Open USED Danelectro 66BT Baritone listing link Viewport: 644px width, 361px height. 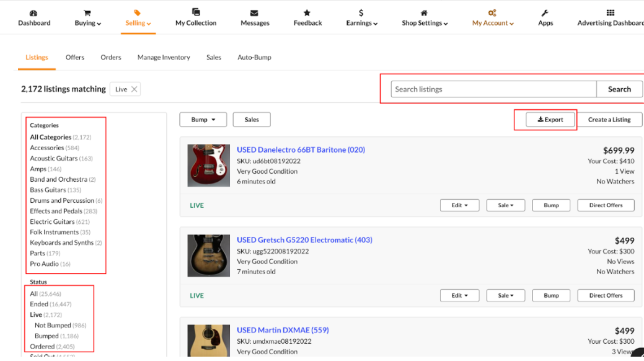point(301,150)
